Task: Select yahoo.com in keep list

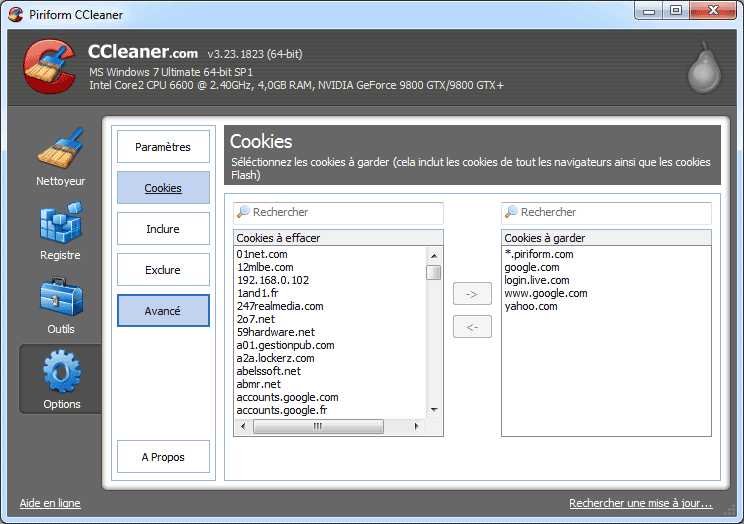Action: click(530, 306)
